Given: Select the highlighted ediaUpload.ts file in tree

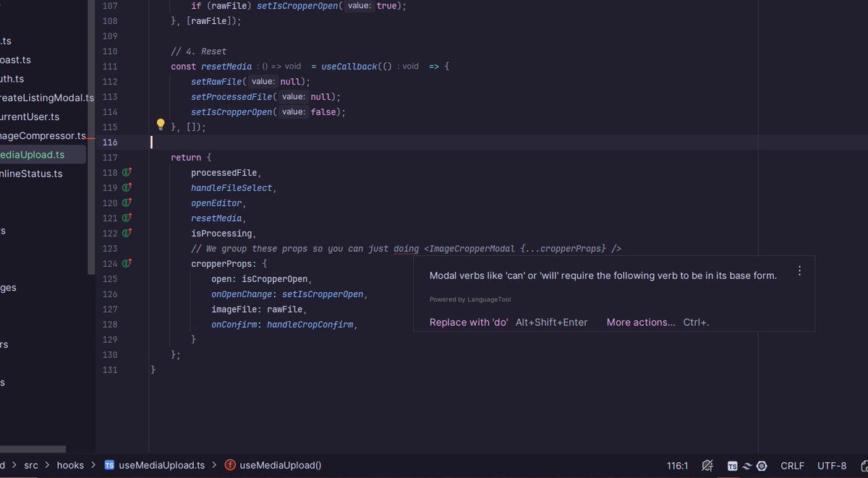Looking at the screenshot, I should click(43, 154).
